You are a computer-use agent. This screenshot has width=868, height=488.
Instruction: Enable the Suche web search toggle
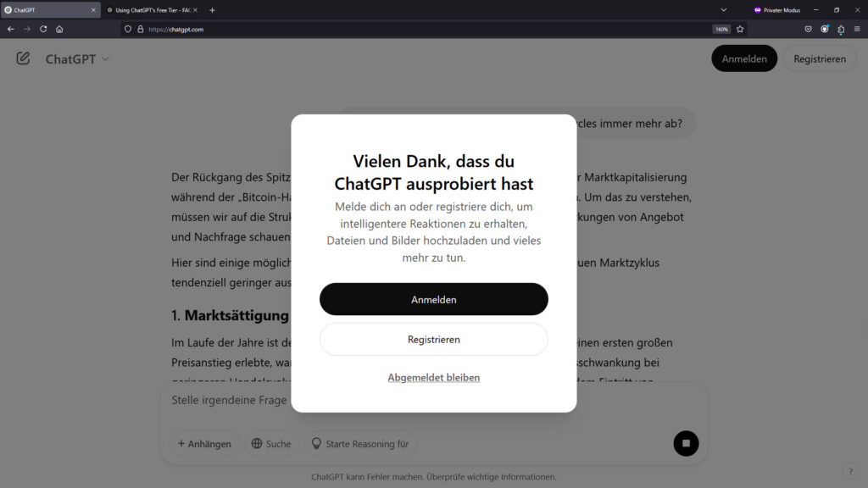(x=270, y=444)
